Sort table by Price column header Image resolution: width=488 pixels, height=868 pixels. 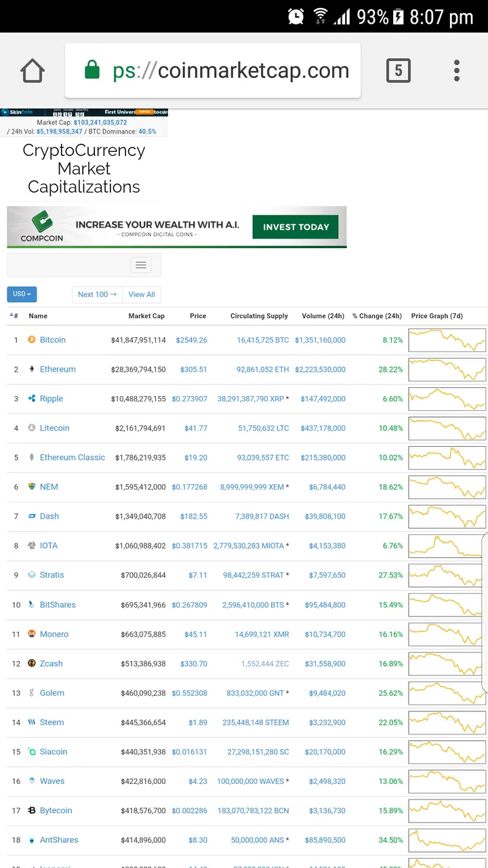pos(198,316)
